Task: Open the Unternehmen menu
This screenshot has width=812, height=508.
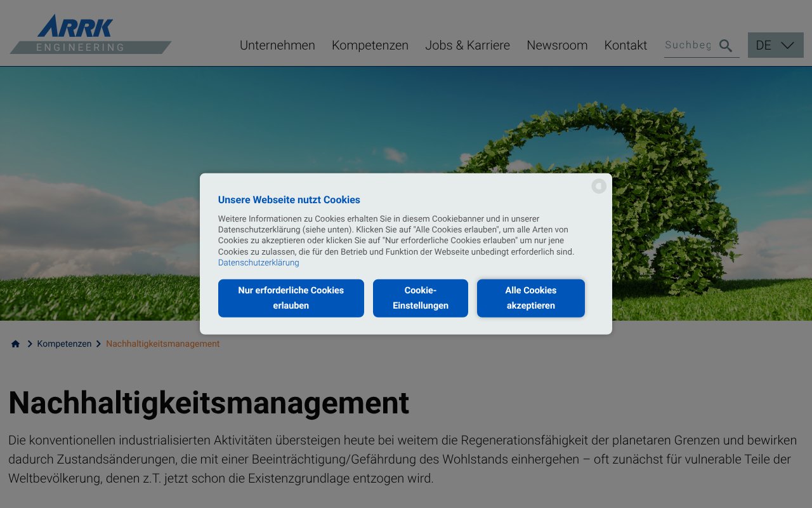Action: click(277, 45)
